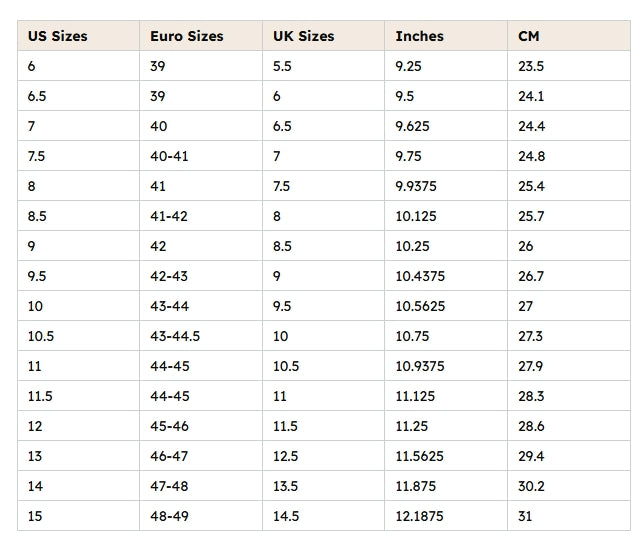Image resolution: width=642 pixels, height=544 pixels.
Task: Click the 10.9375 inches cell
Action: tap(446, 366)
